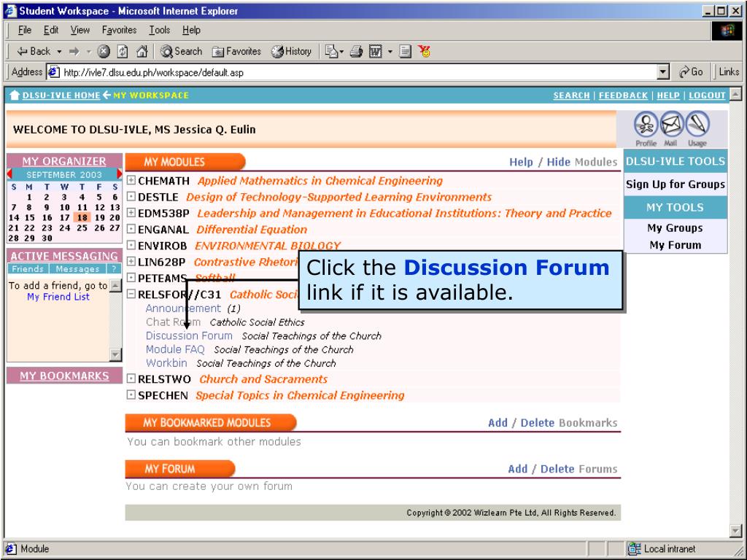Click the Hide modules link
This screenshot has height=560, width=747.
(558, 162)
